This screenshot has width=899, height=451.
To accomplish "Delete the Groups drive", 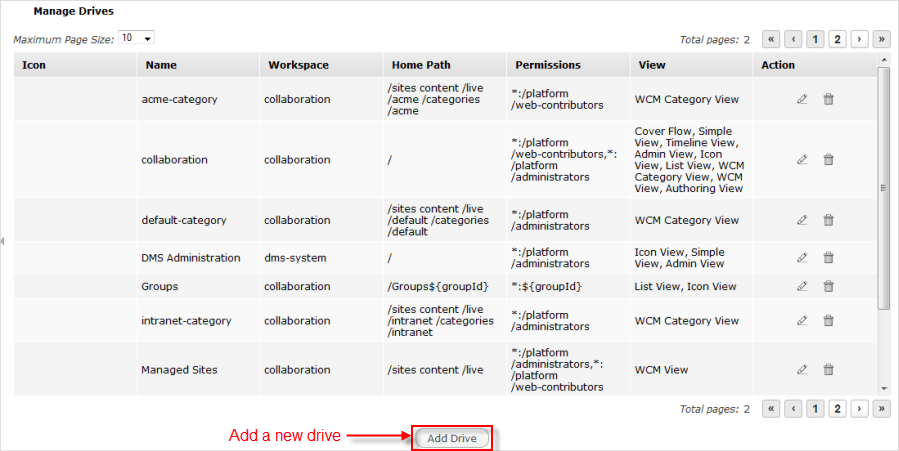I will click(x=828, y=286).
